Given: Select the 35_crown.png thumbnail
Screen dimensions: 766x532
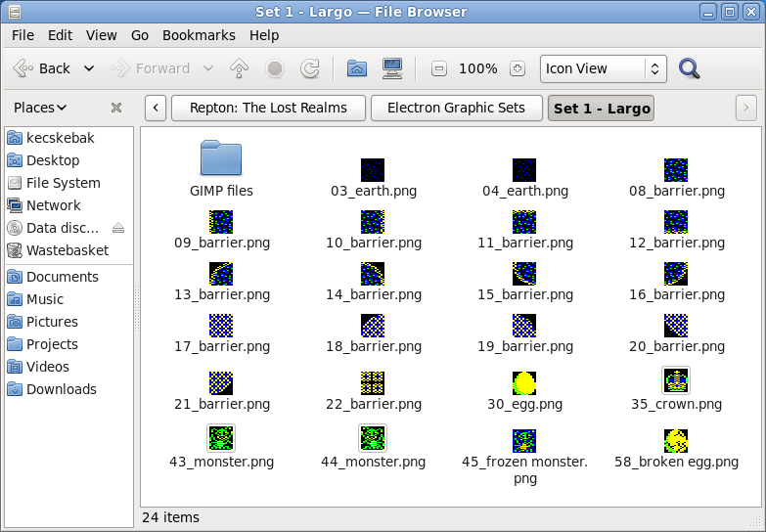Looking at the screenshot, I should click(676, 380).
